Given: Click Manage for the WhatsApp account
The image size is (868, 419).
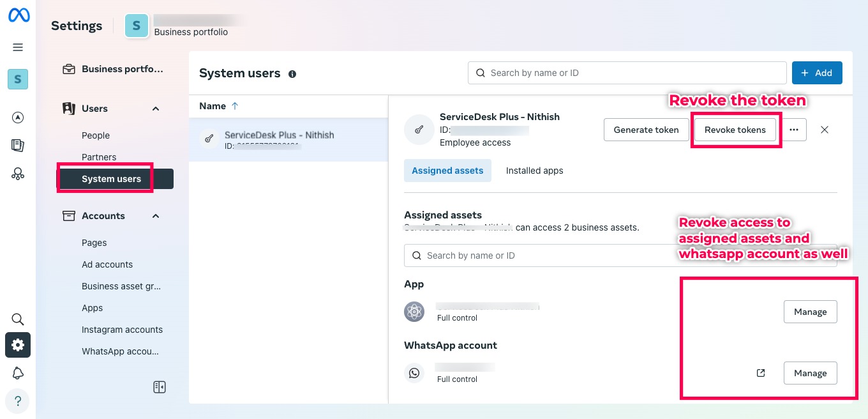Looking at the screenshot, I should pos(811,373).
